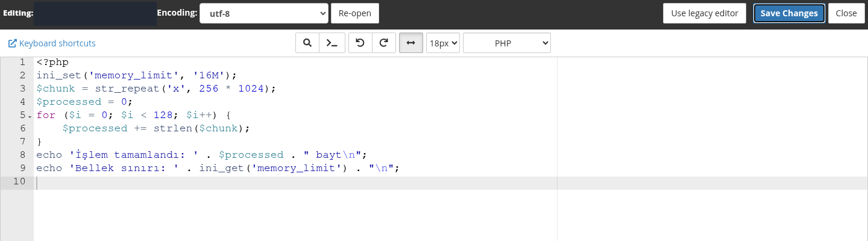Image resolution: width=868 pixels, height=241 pixels.
Task: Click the closing brace on line 7
Action: (39, 142)
